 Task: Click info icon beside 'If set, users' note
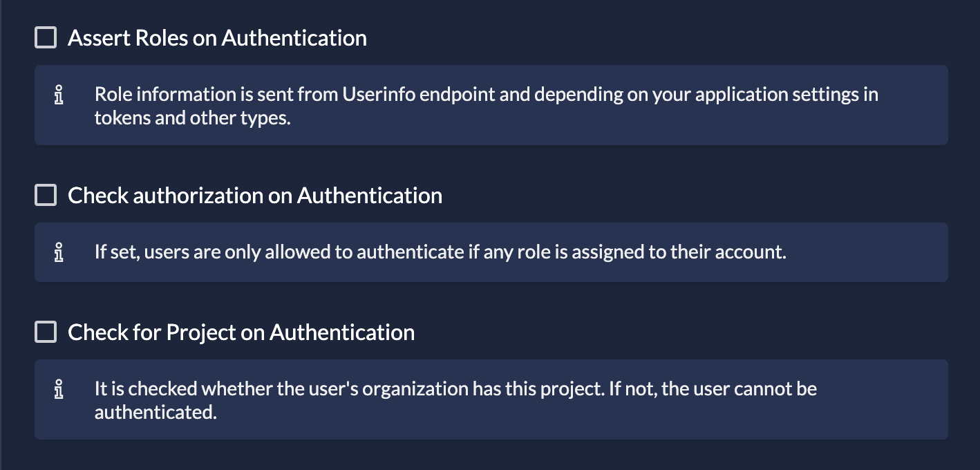59,252
